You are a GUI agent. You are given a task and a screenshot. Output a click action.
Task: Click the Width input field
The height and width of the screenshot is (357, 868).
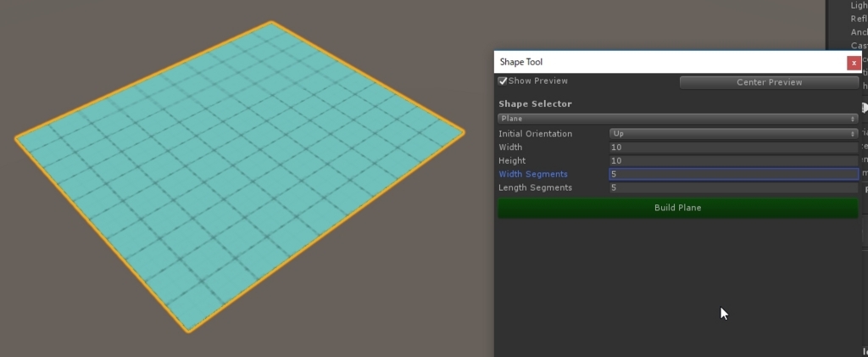click(733, 148)
